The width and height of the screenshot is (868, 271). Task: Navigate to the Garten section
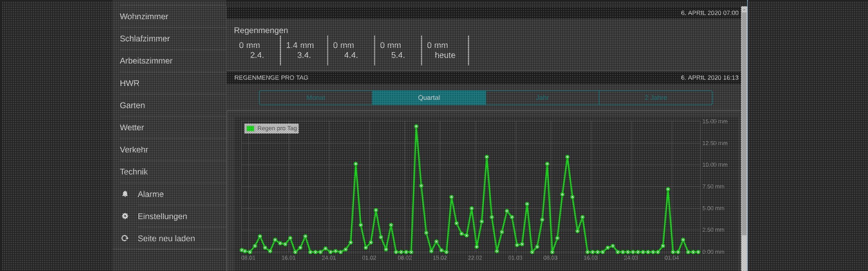132,105
